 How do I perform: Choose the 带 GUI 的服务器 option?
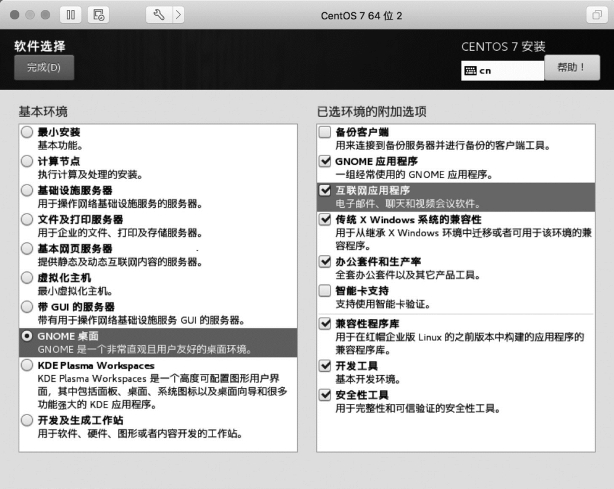coord(27,307)
